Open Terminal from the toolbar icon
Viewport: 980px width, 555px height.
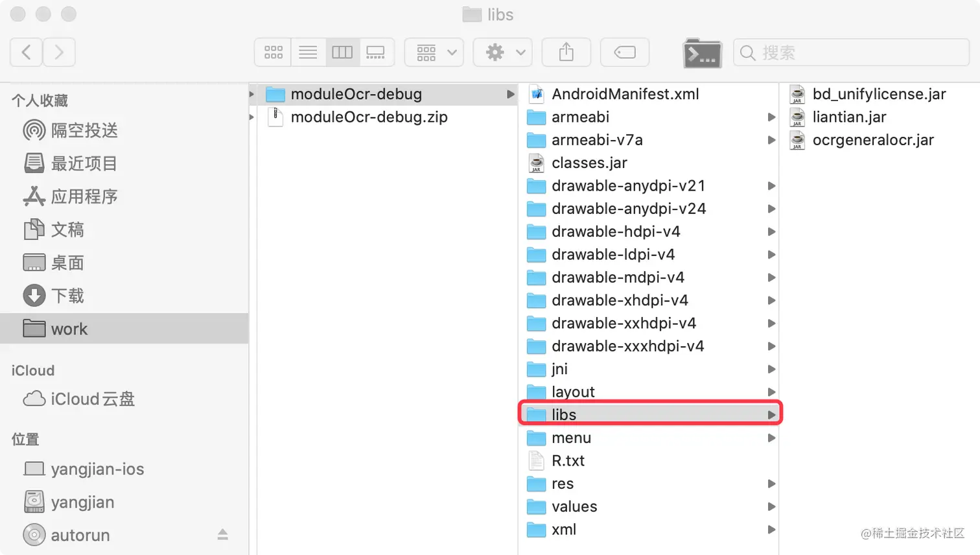(703, 53)
